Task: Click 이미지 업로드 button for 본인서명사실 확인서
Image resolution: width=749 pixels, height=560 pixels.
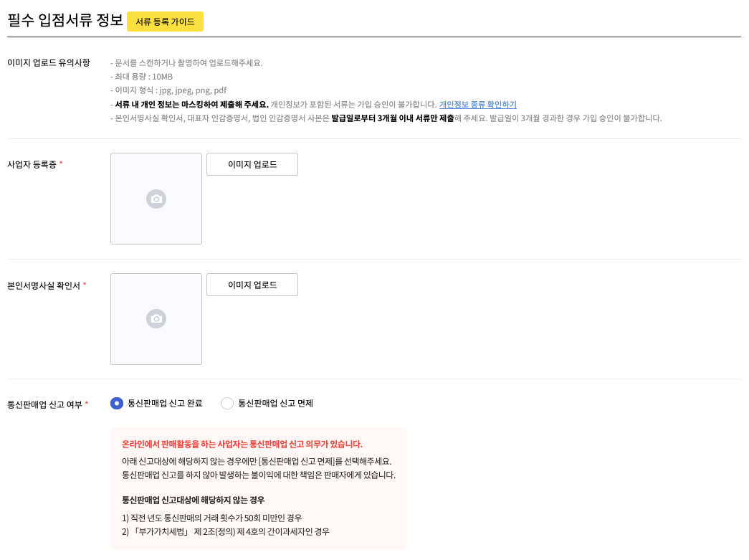Action: (x=252, y=285)
